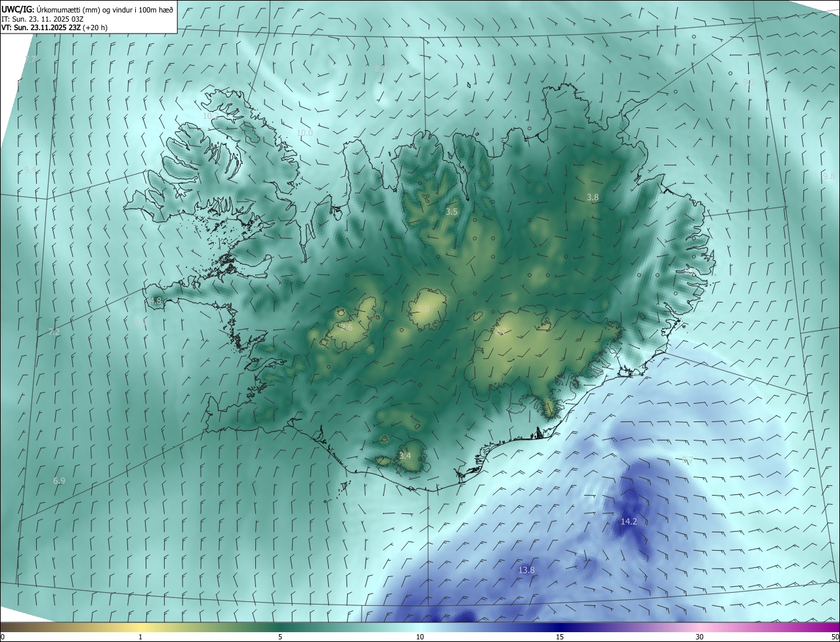Click the 9.8 value label on the map
840x642 pixels.
click(829, 177)
